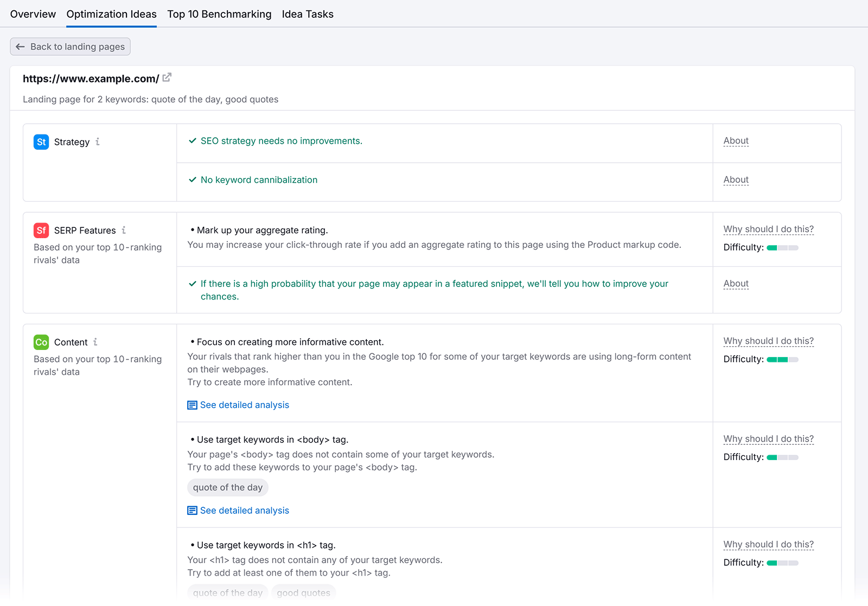Click Why should I do this for aggregate rating

pyautogui.click(x=768, y=229)
